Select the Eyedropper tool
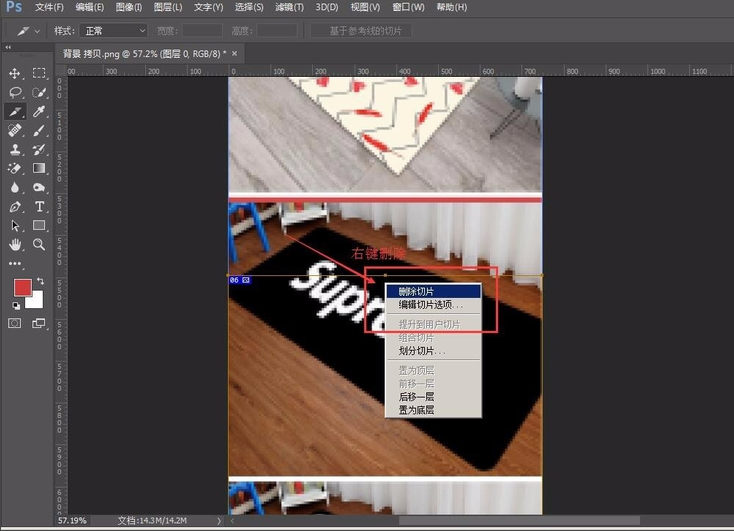734x531 pixels. pos(39,111)
